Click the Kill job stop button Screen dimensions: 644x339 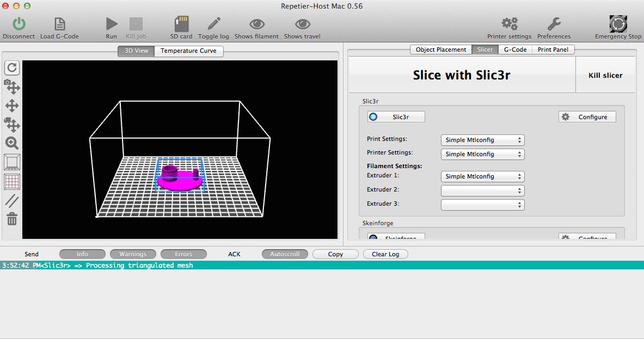point(136,24)
